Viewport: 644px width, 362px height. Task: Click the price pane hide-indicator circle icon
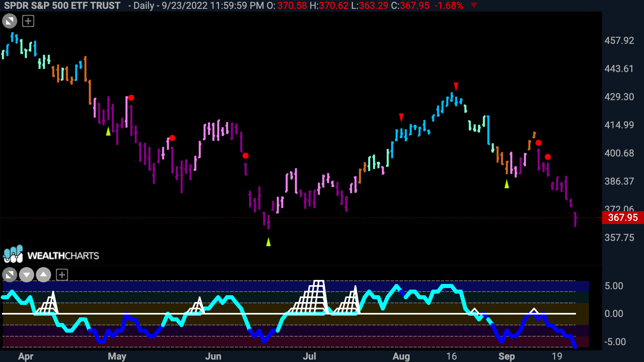pyautogui.click(x=10, y=21)
